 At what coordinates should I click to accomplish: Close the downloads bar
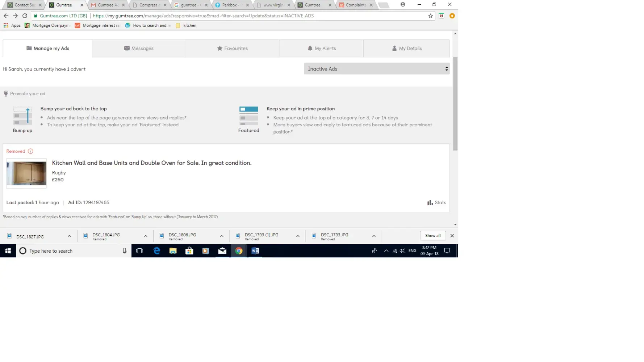click(x=452, y=236)
